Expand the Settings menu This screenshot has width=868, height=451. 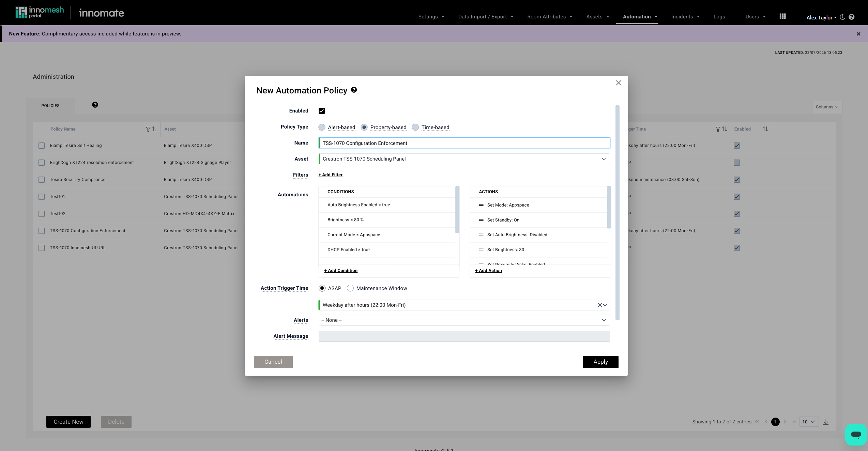point(431,17)
